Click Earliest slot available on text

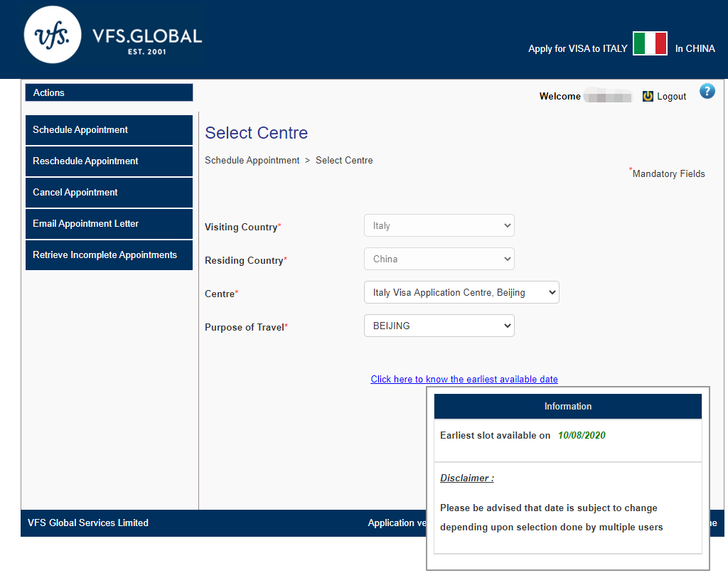[x=495, y=435]
